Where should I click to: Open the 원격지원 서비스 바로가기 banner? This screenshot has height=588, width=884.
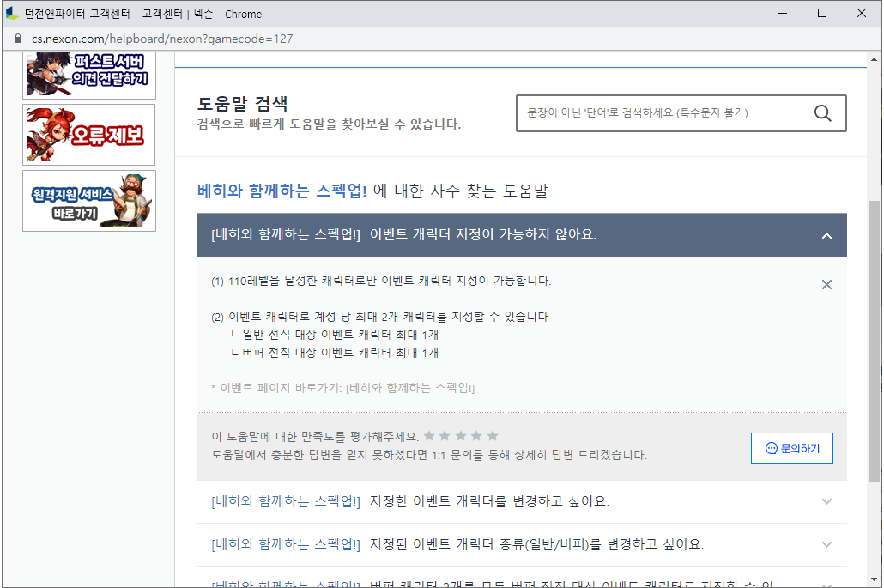click(89, 201)
